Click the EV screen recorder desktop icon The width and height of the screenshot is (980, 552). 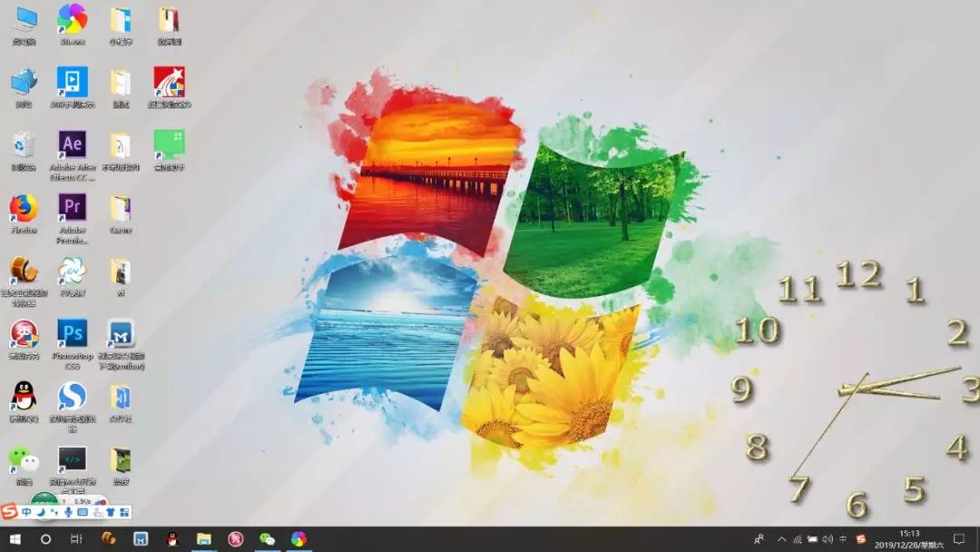point(72,271)
